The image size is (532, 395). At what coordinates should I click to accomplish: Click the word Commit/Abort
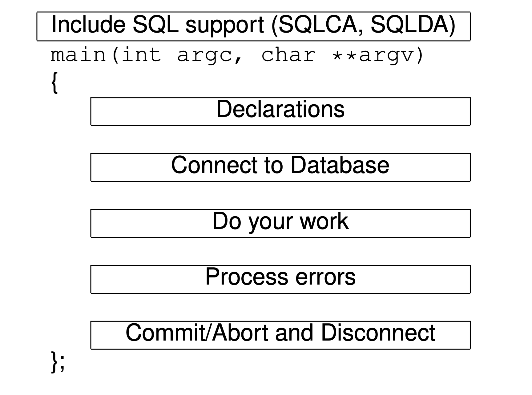(198, 333)
